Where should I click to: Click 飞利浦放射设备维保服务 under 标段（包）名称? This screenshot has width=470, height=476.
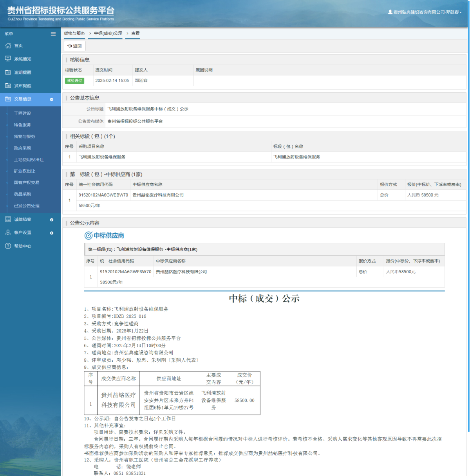[x=297, y=157]
